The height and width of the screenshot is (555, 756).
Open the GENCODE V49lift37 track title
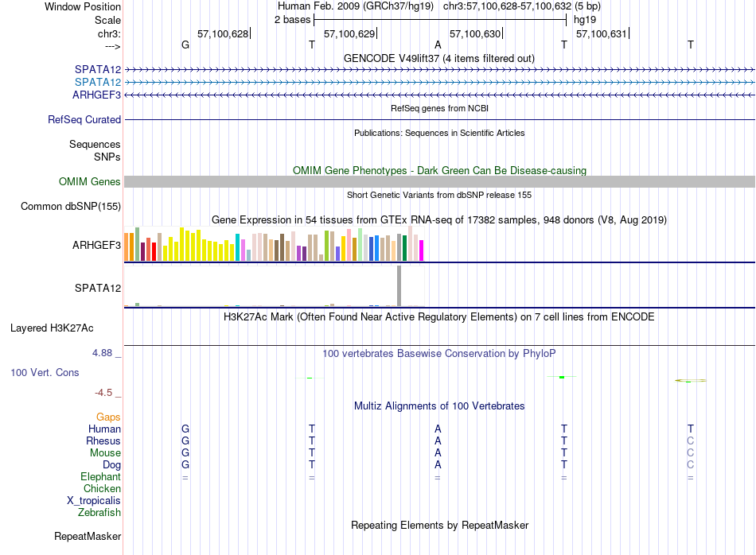(x=439, y=58)
